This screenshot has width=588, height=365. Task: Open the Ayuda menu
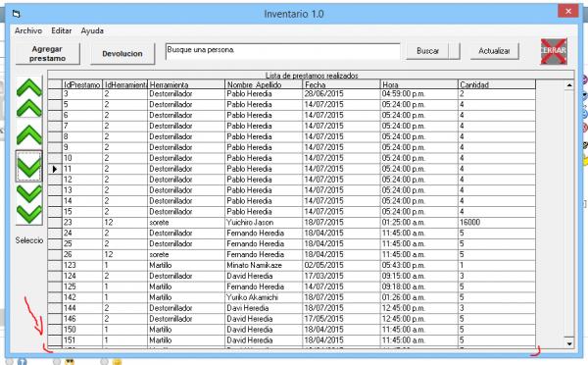(x=92, y=30)
